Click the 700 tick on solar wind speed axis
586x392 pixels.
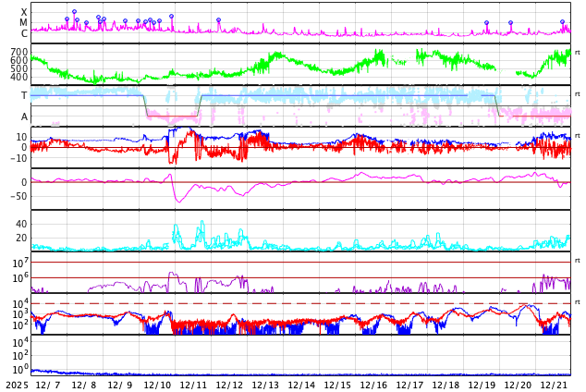pos(18,52)
